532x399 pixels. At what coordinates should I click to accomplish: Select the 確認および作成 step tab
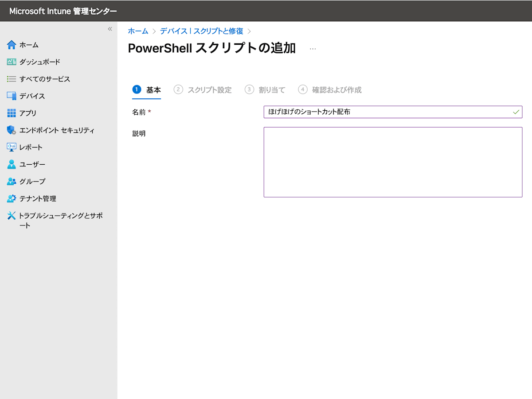(330, 90)
